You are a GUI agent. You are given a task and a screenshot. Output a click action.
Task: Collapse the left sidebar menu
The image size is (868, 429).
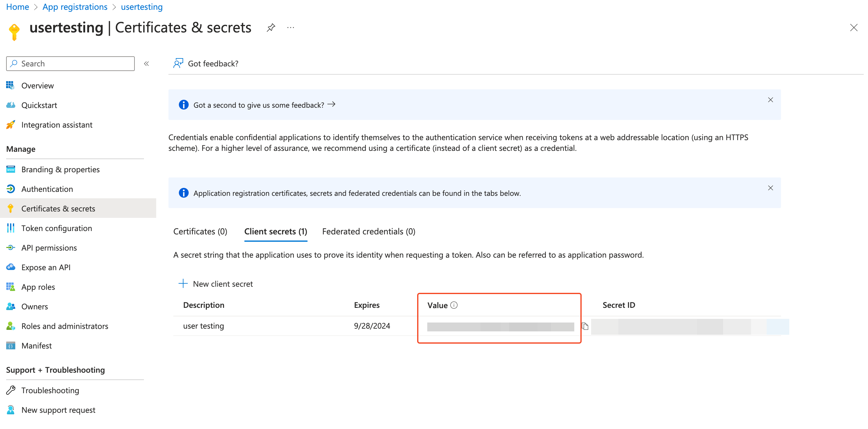(x=146, y=64)
